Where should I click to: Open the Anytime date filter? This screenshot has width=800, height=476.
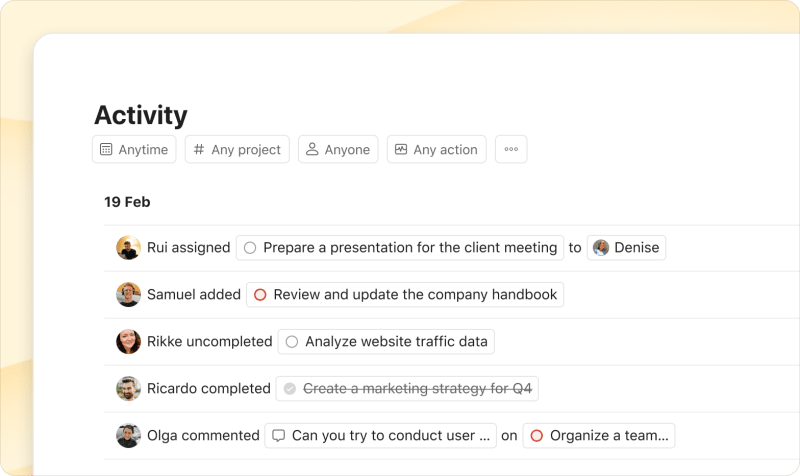[x=134, y=149]
